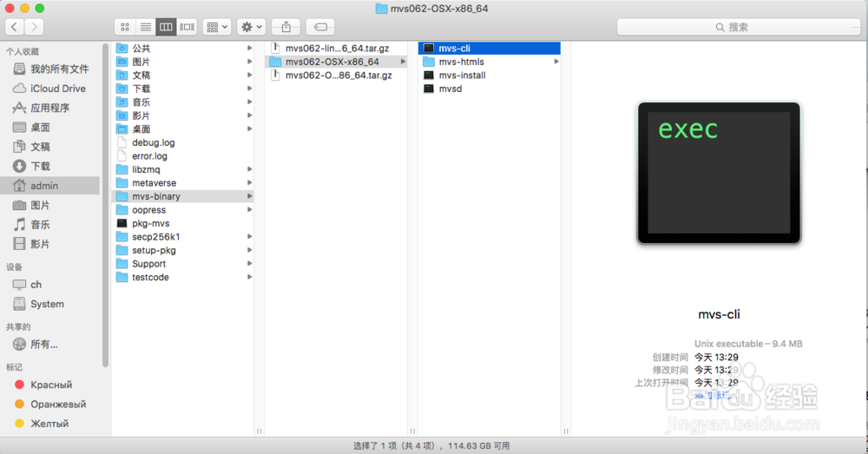Open Applications sidebar item
The width and height of the screenshot is (868, 454).
click(x=50, y=108)
